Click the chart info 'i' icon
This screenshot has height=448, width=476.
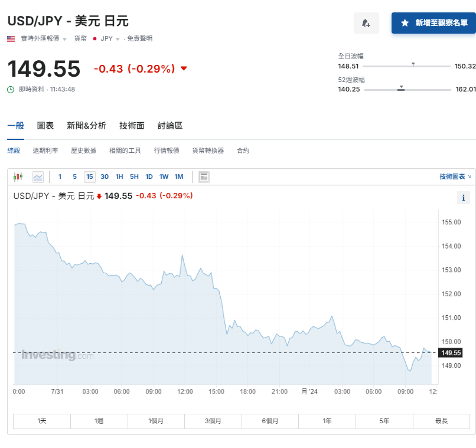tap(464, 198)
